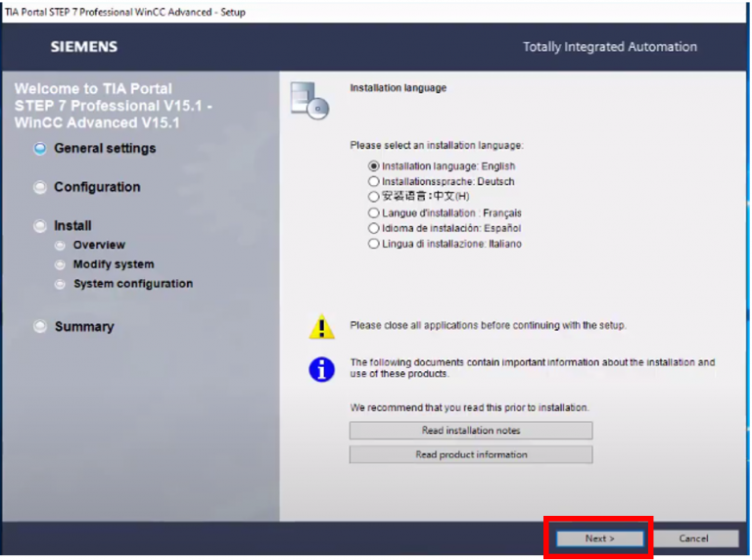Viewport: 752px width, 560px height.
Task: Open Read product information
Action: pos(471,454)
